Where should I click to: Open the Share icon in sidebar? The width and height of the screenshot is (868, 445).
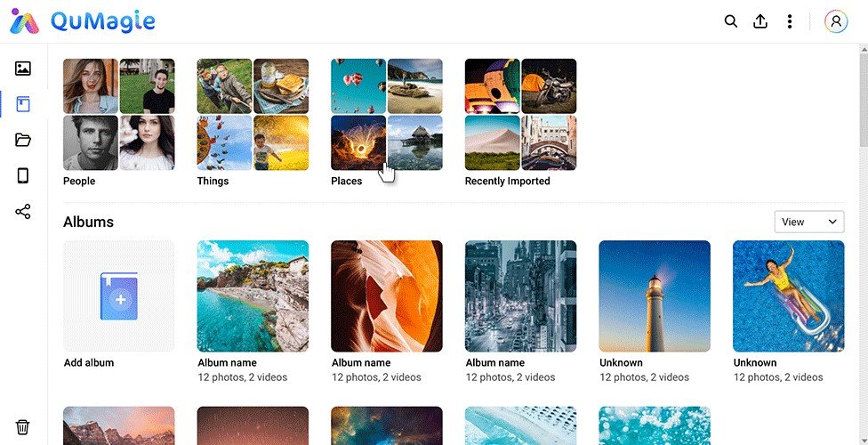(x=23, y=211)
